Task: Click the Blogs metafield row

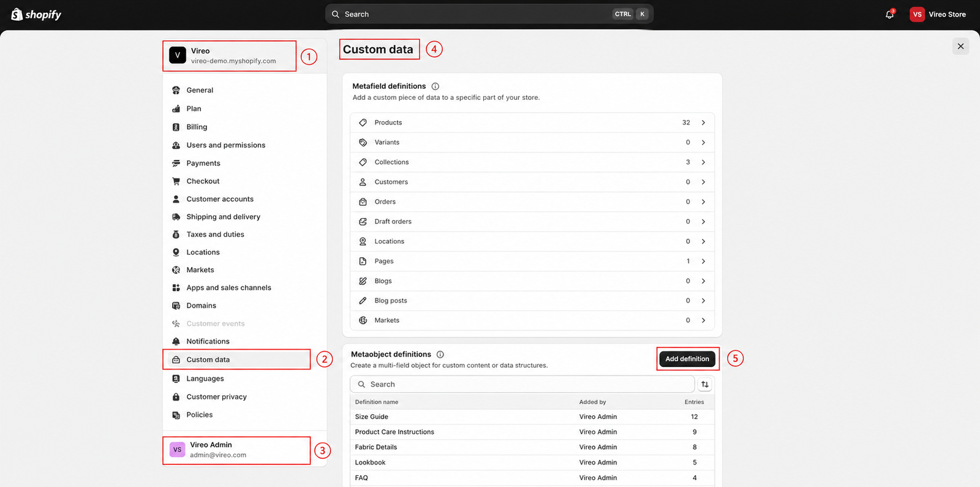Action: point(532,281)
